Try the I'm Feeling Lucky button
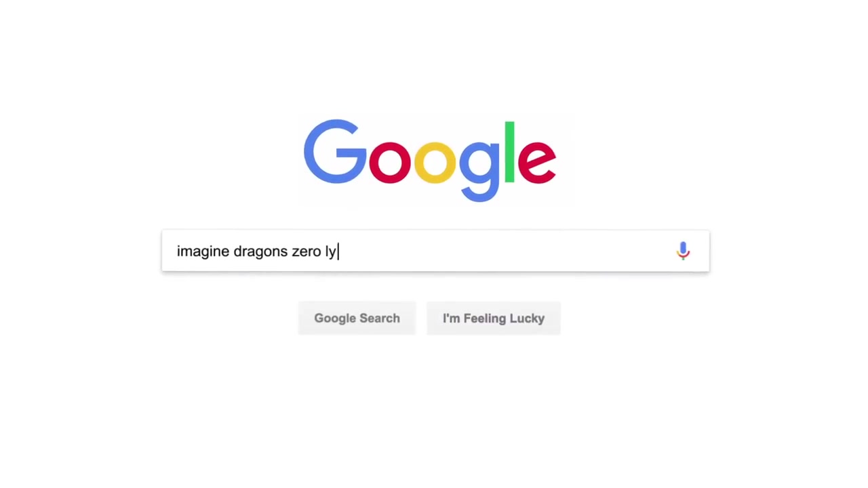The width and height of the screenshot is (868, 488). 494,318
